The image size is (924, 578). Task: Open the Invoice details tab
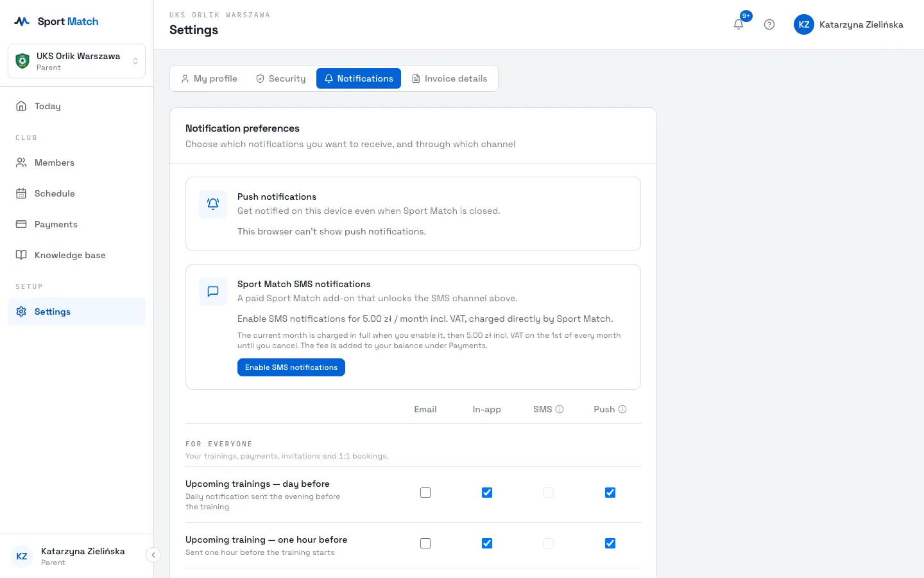pos(449,78)
